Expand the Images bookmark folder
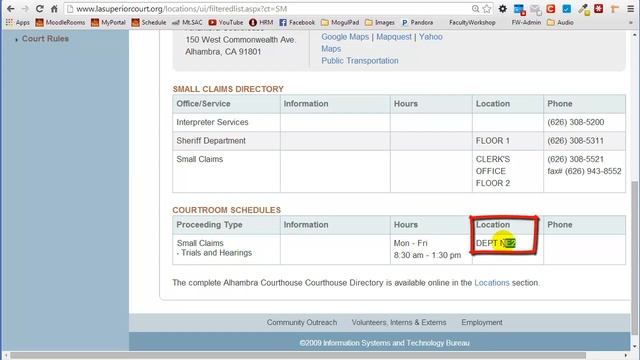Viewport: 640px width, 360px height. coord(380,22)
